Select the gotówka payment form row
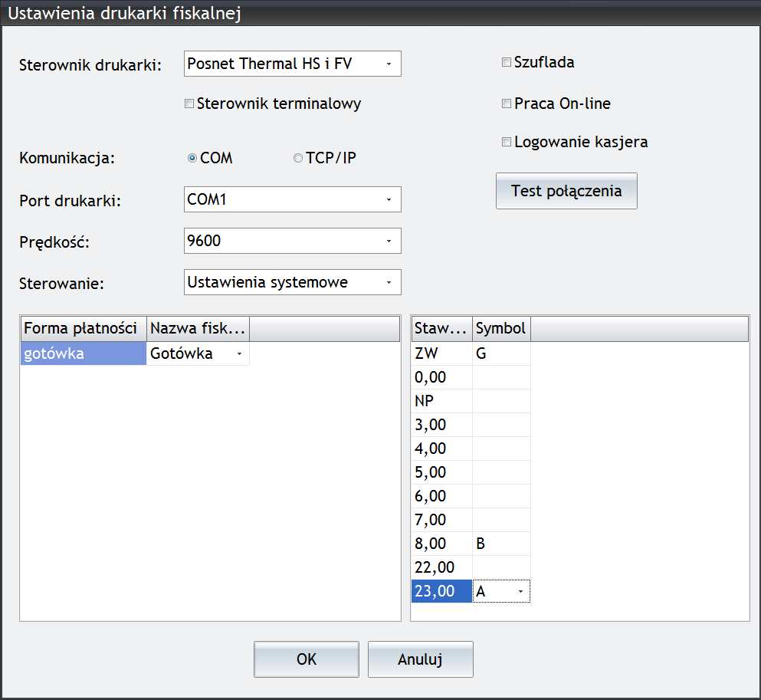Viewport: 761px width, 700px height. point(83,353)
